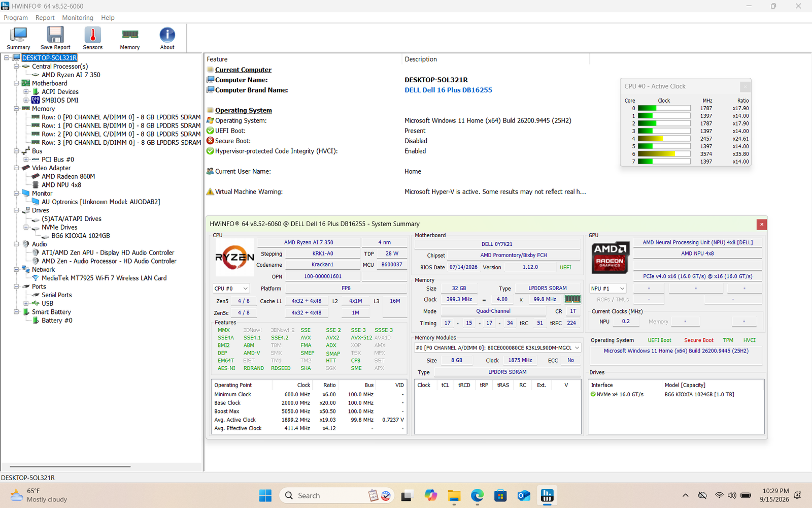Click the memory chip icon beside 99.8 MHz

click(572, 299)
